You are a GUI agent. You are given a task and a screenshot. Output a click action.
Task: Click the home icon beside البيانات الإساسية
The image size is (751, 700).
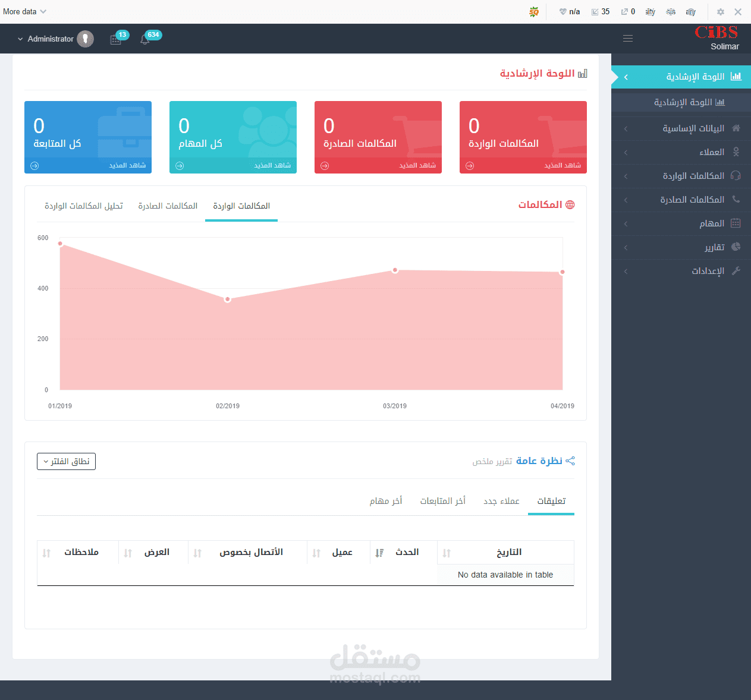pyautogui.click(x=736, y=128)
